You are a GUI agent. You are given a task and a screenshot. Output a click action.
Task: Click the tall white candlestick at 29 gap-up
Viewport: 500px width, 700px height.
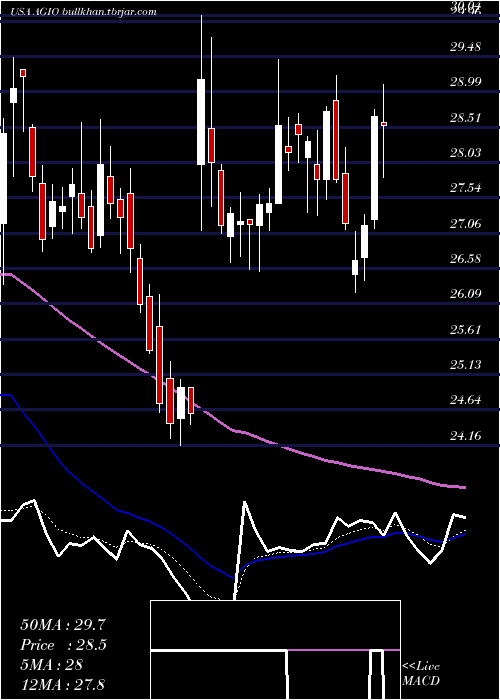[201, 122]
